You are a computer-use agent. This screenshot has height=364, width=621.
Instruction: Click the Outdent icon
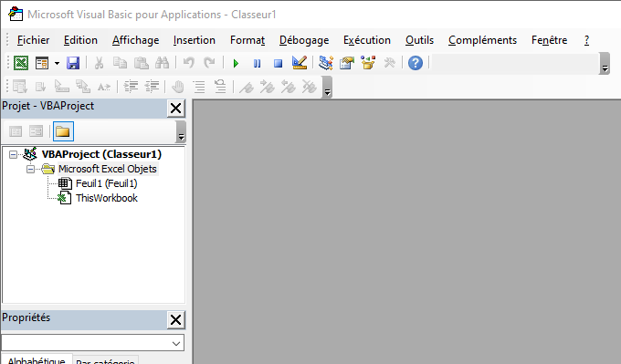coord(152,87)
